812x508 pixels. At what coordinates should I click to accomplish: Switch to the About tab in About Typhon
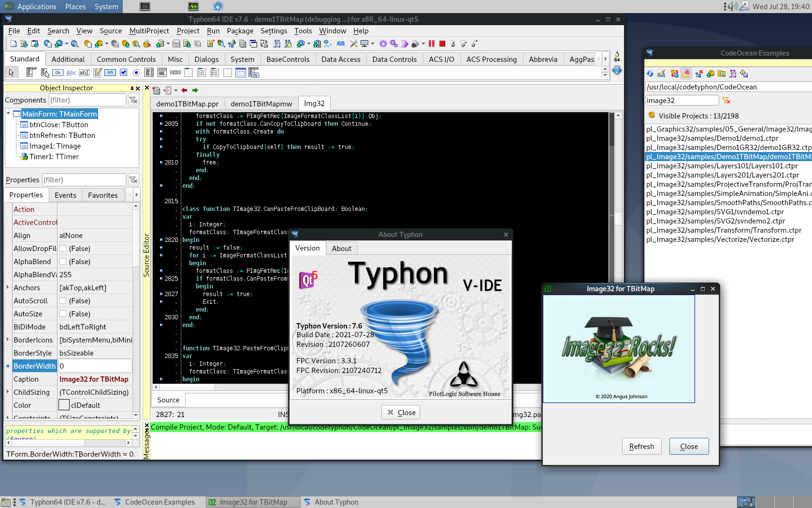coord(341,249)
